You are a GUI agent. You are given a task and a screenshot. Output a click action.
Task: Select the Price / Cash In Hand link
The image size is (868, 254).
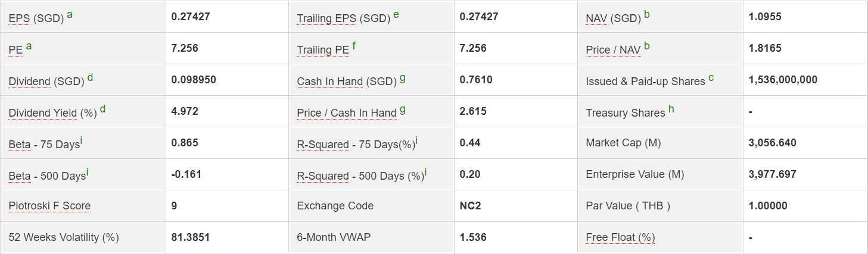[346, 113]
